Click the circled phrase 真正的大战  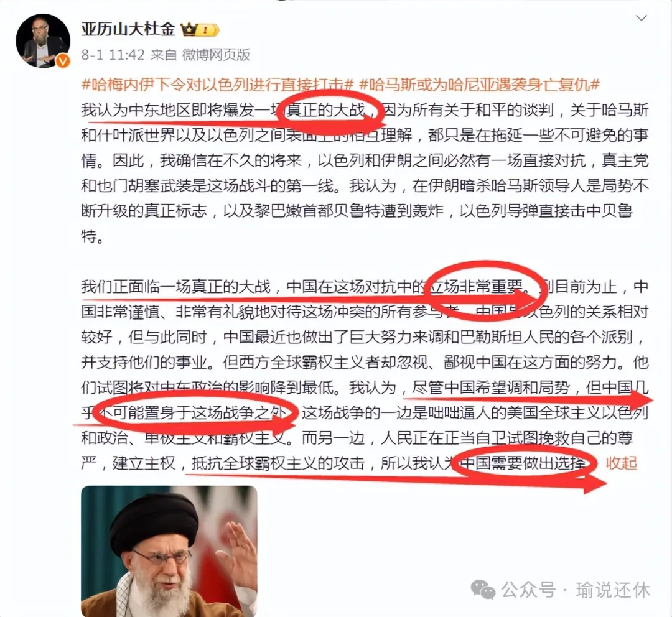pos(325,110)
